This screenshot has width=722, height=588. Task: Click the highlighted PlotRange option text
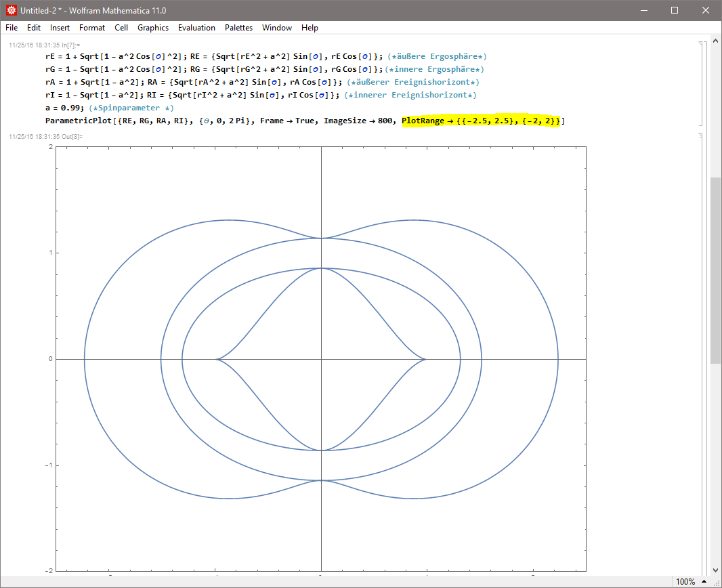point(481,121)
